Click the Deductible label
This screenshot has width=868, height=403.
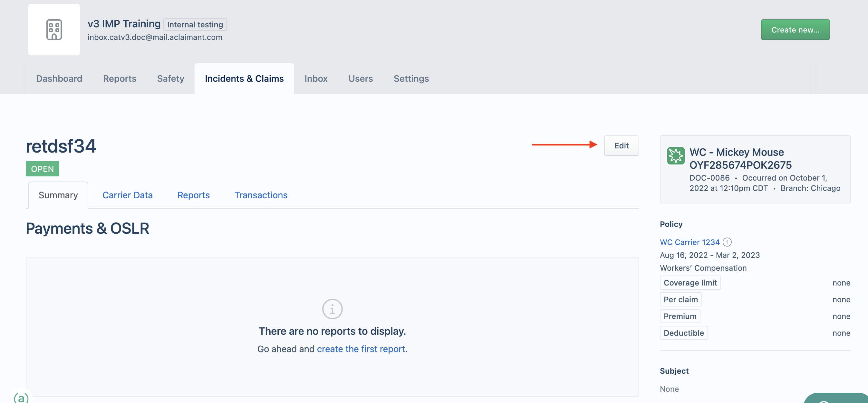point(684,333)
